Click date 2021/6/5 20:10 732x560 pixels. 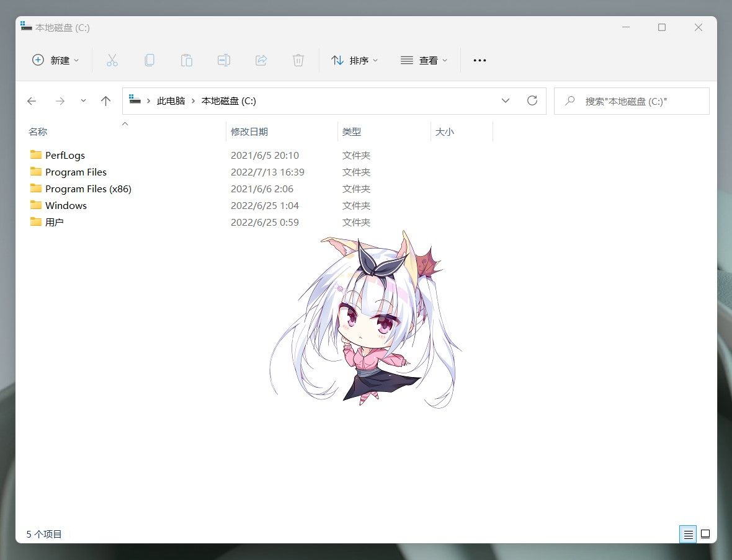(x=265, y=156)
